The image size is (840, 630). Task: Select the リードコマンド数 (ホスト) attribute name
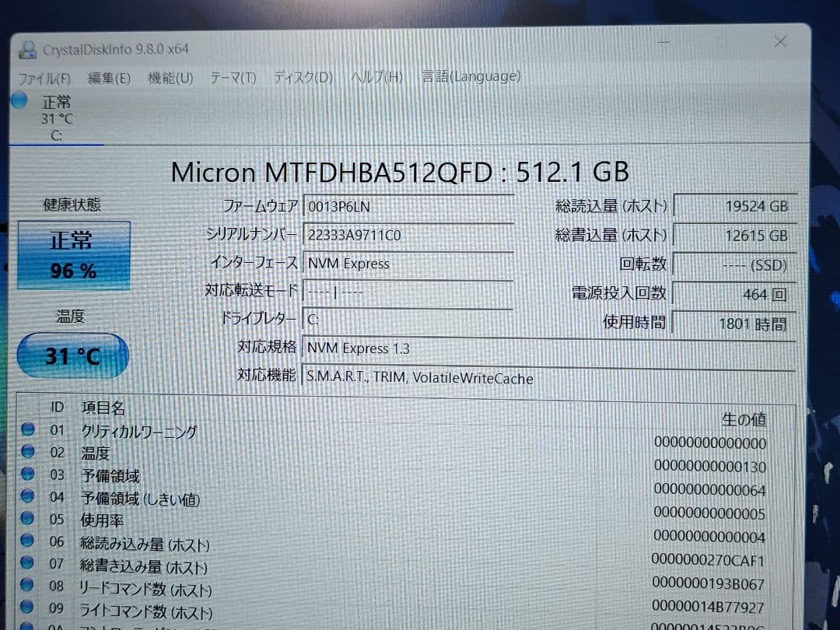coord(145,590)
